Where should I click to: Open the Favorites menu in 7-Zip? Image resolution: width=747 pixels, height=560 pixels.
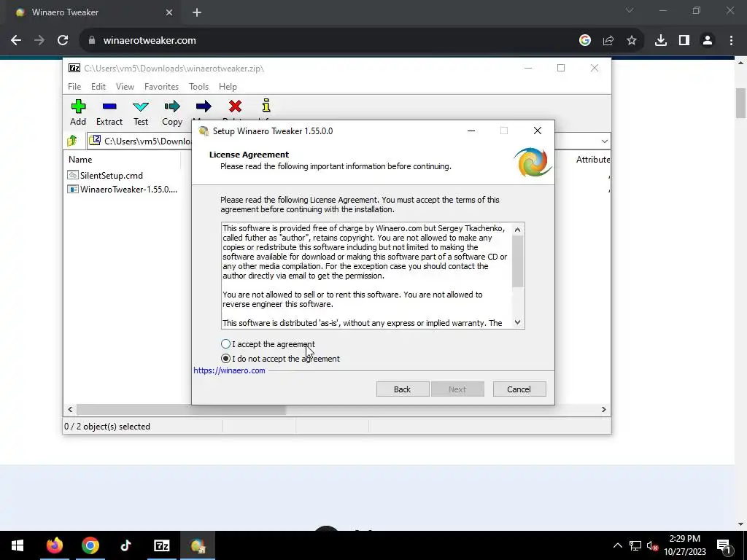(161, 87)
